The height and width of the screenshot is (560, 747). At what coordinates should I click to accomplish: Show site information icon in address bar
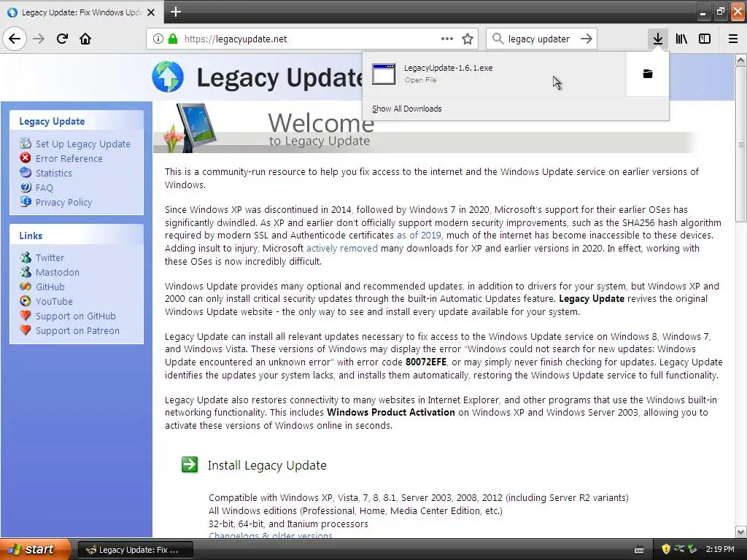point(158,39)
